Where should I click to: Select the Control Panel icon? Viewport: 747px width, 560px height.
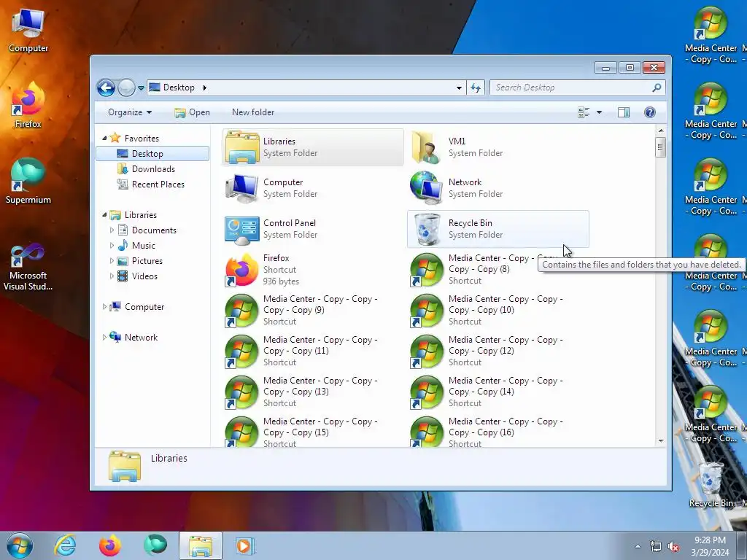point(242,229)
